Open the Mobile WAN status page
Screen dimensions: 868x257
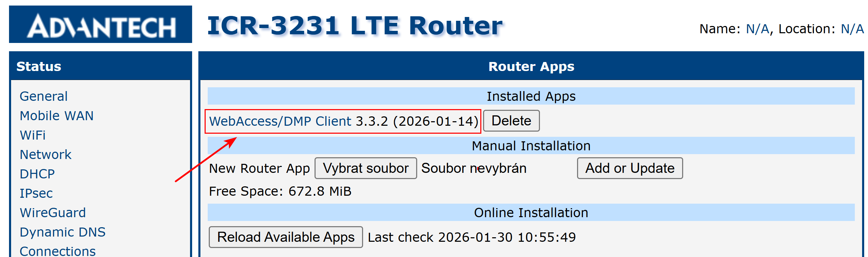point(57,116)
